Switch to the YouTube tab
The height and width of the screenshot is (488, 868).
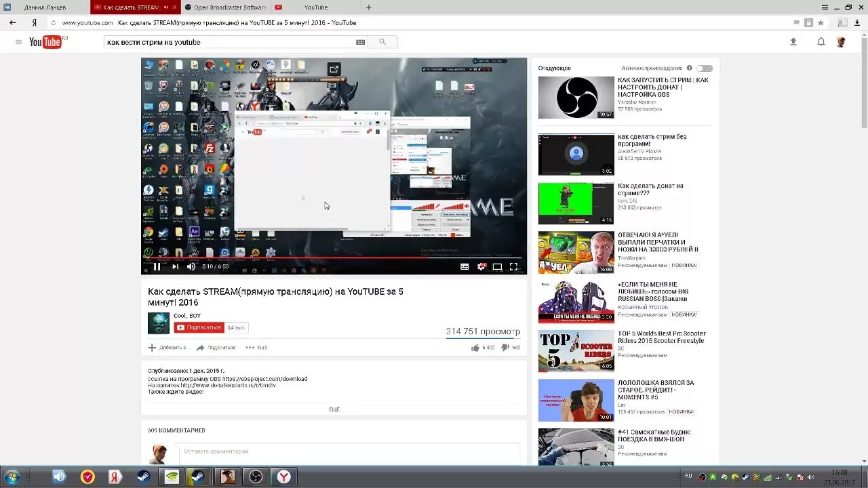[x=315, y=7]
